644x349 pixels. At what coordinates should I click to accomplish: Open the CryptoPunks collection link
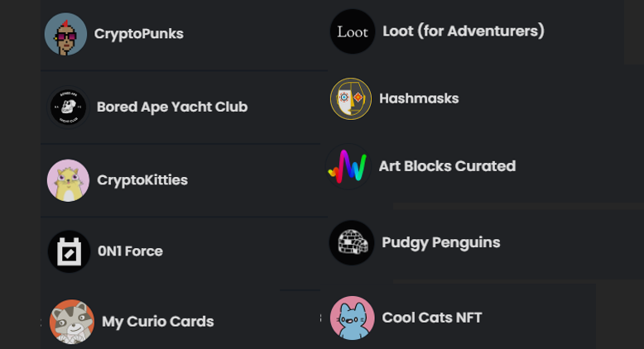pyautogui.click(x=139, y=34)
